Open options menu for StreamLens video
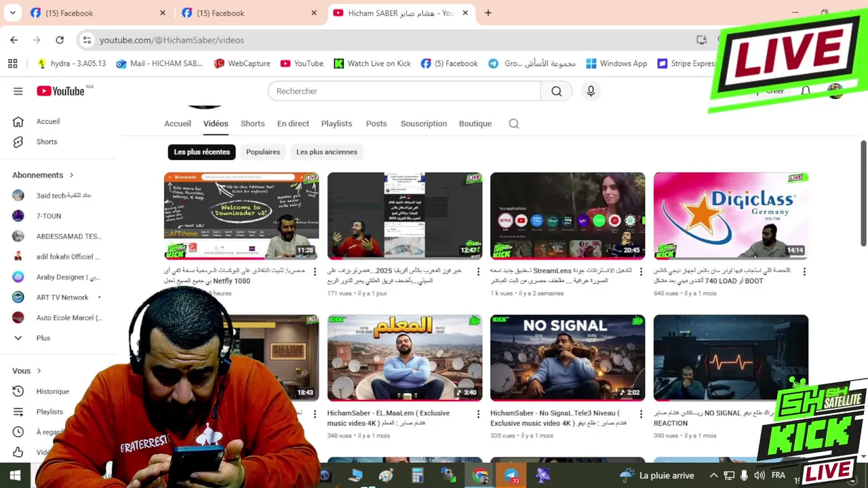 pyautogui.click(x=641, y=272)
